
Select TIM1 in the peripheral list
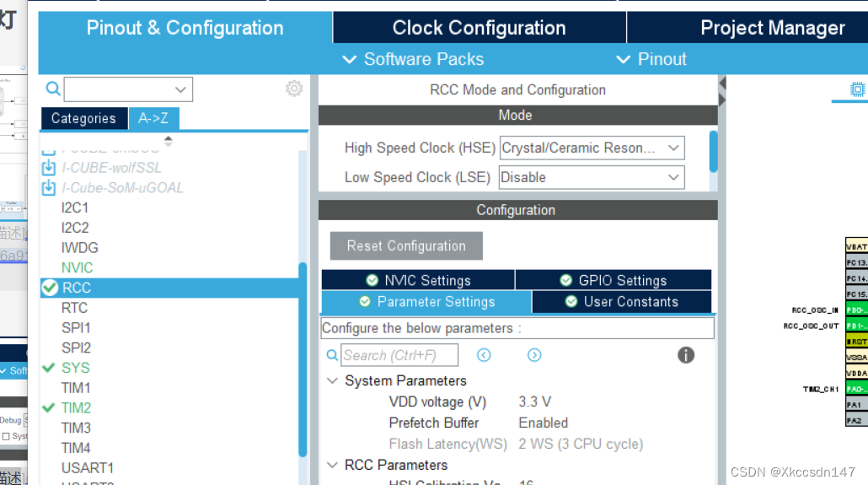pos(76,387)
